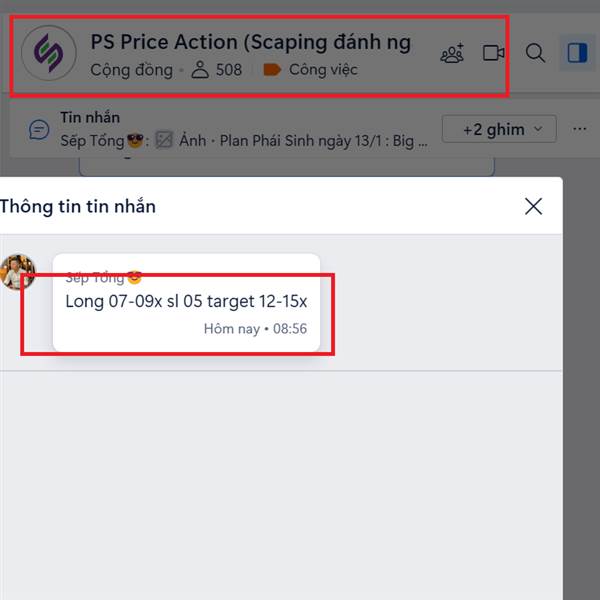Start a video call with the group
Image resolution: width=600 pixels, height=600 pixels.
tap(493, 53)
